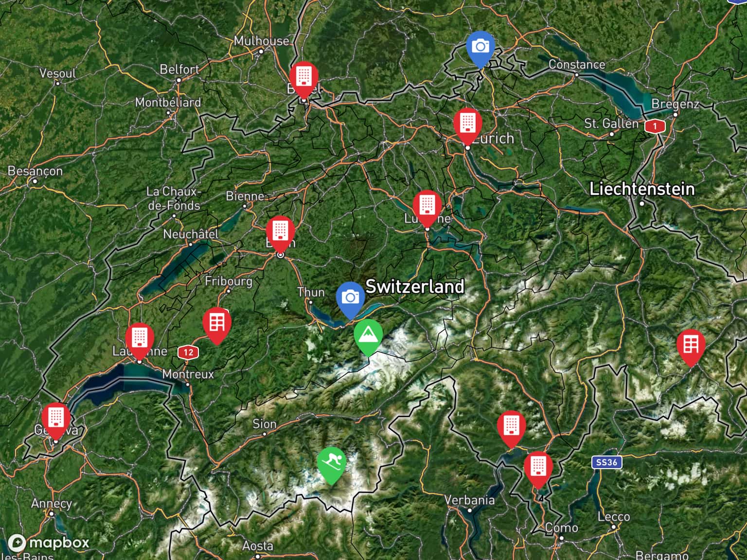Click the blue camera marker near Constance
747x560 pixels.
click(480, 49)
